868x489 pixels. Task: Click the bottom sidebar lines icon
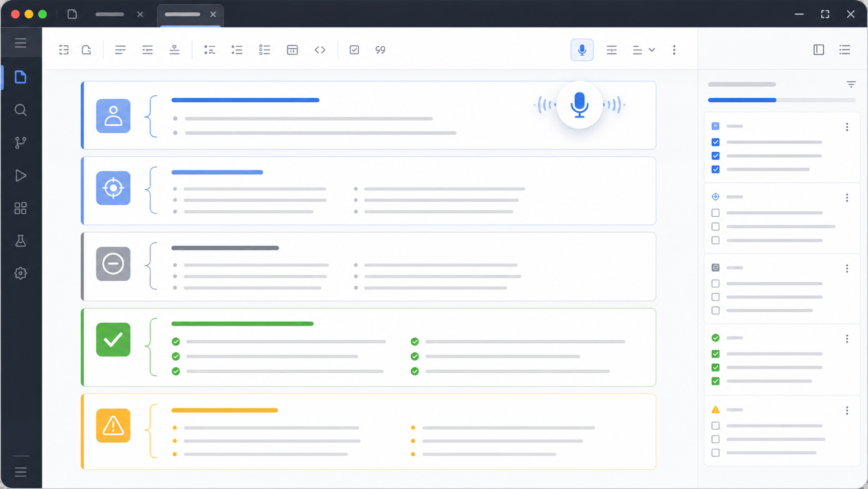(x=21, y=472)
